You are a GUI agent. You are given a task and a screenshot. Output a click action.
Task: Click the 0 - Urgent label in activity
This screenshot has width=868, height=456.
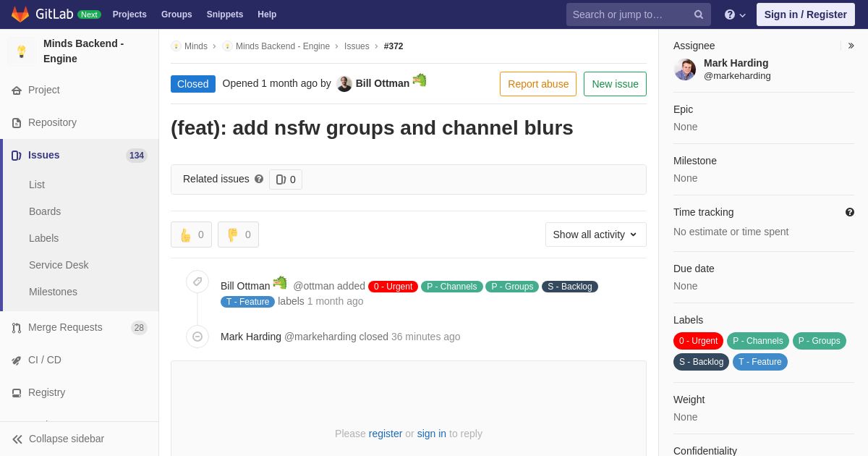pyautogui.click(x=393, y=287)
